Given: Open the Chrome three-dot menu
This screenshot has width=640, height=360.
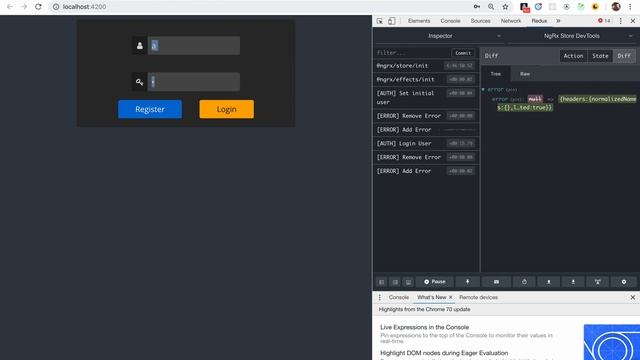Looking at the screenshot, I should pyautogui.click(x=630, y=7).
